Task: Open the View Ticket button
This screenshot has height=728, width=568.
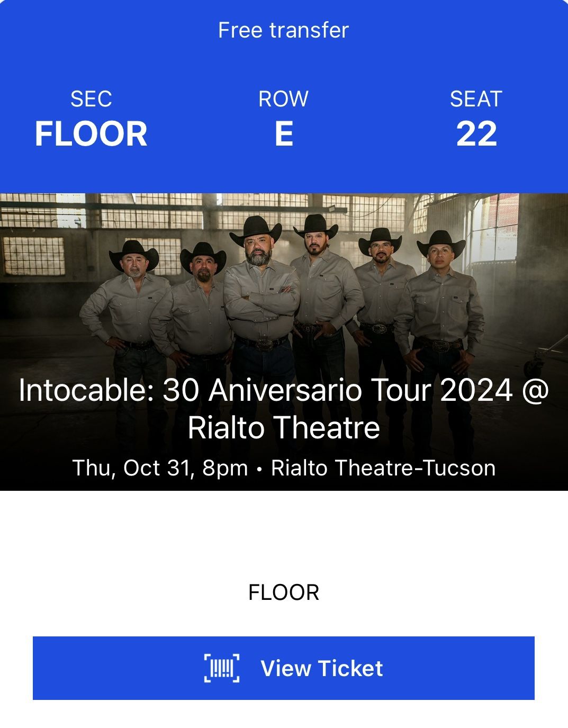Action: [x=284, y=669]
